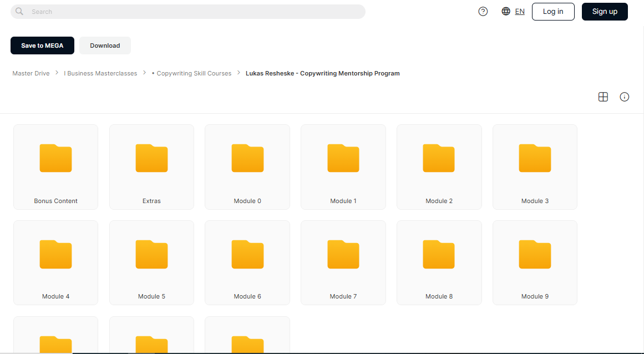
Task: Open the help question mark icon
Action: click(483, 12)
